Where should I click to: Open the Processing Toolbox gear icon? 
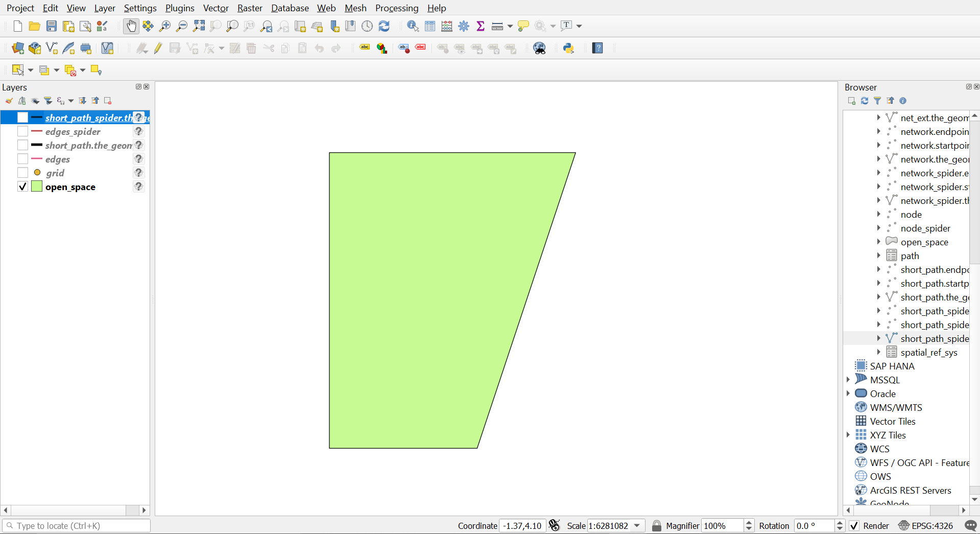(464, 26)
